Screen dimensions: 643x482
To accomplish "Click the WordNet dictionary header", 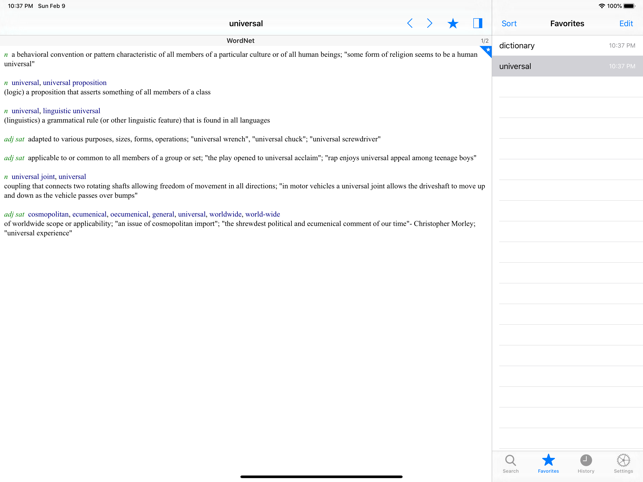I will [x=240, y=41].
